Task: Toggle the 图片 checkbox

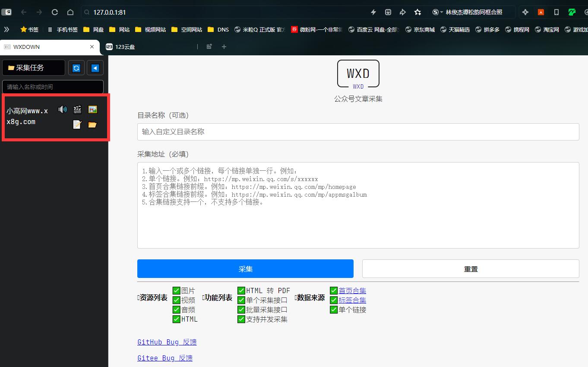Action: click(x=176, y=290)
